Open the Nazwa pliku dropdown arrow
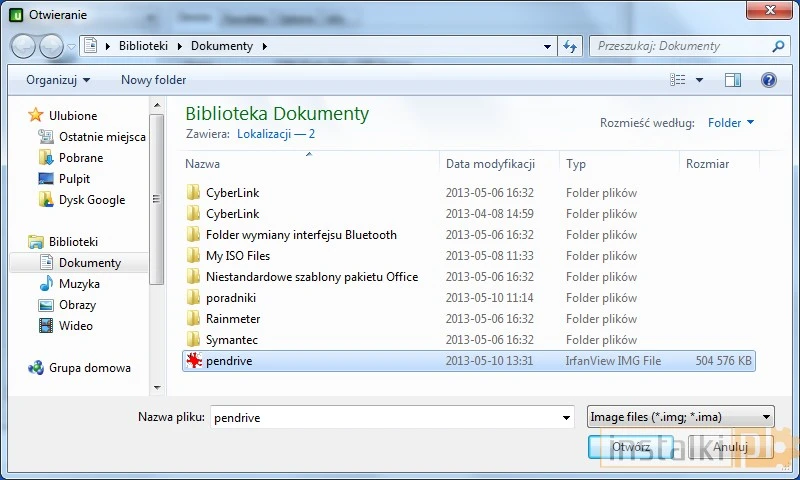The width and height of the screenshot is (800, 480). tap(566, 417)
